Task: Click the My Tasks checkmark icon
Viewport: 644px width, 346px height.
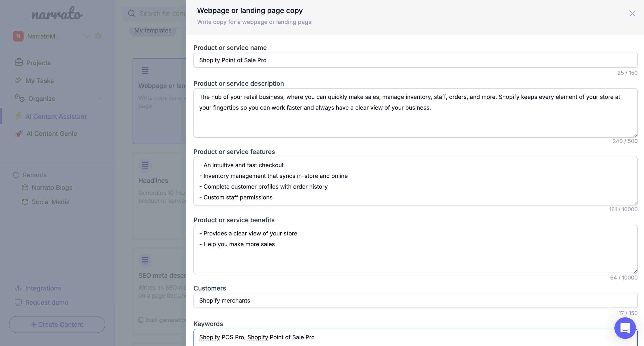Action: pos(18,80)
